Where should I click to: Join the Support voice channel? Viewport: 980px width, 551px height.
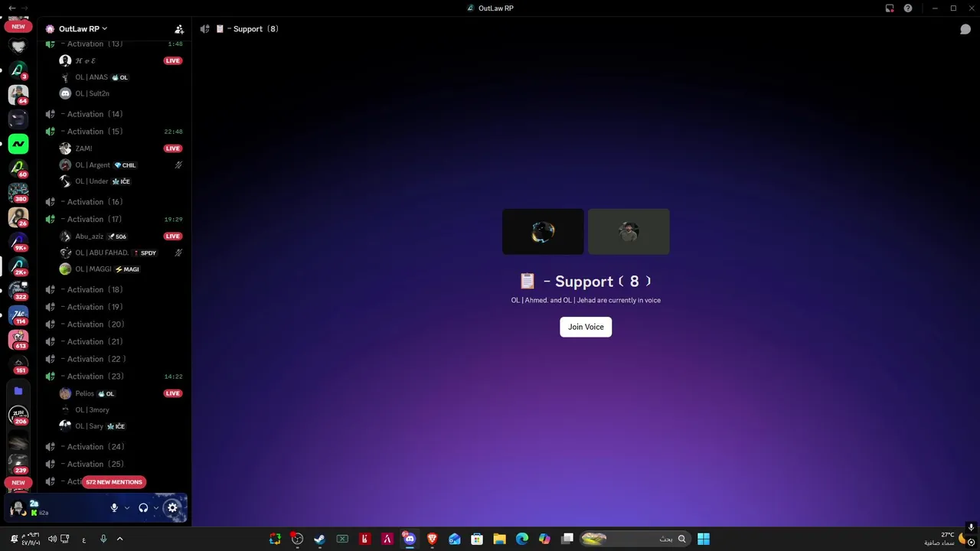click(586, 327)
